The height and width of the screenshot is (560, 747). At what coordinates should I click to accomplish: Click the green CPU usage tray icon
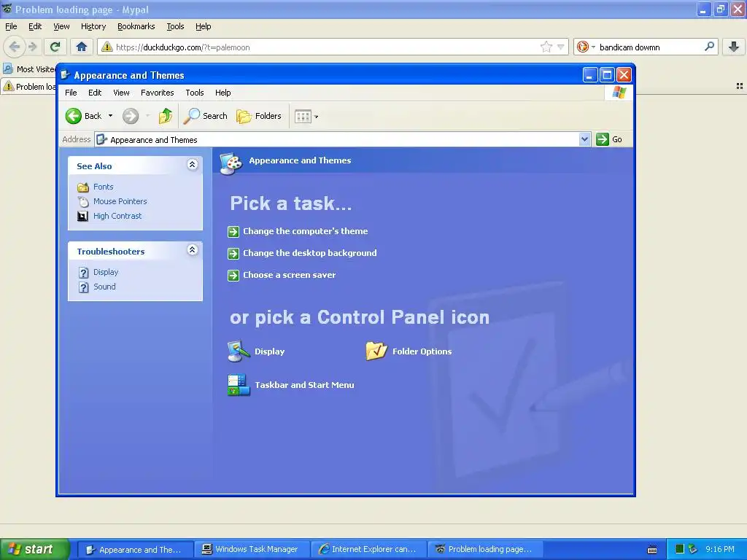pyautogui.click(x=680, y=550)
